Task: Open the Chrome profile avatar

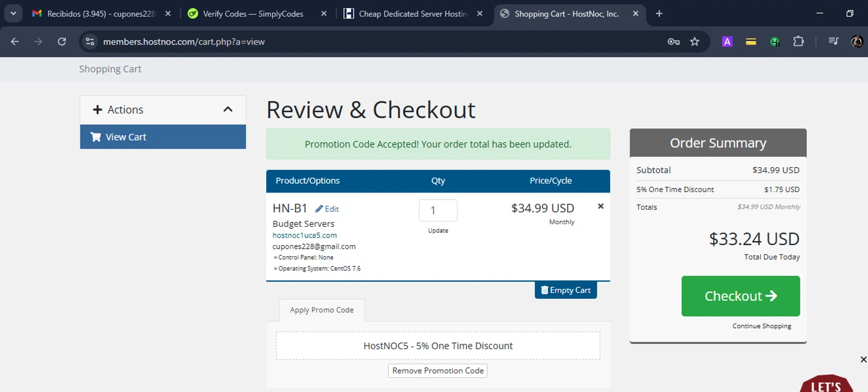Action: (857, 41)
